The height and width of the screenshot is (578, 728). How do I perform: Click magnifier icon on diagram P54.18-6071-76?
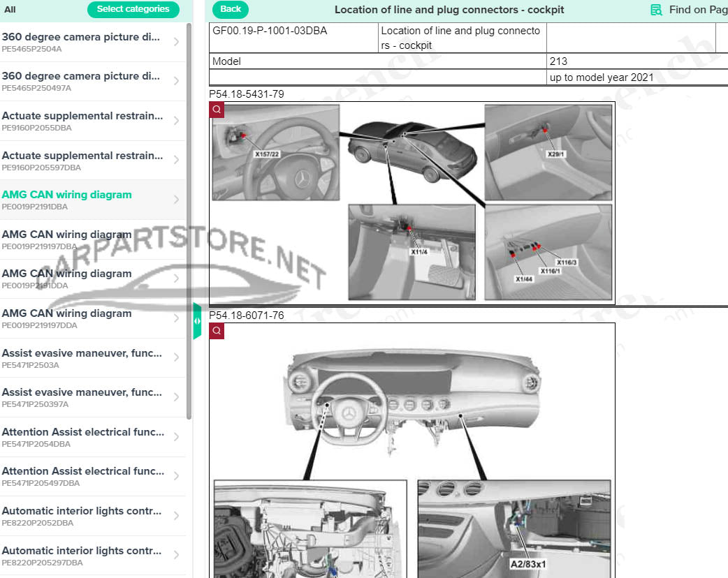(x=217, y=330)
